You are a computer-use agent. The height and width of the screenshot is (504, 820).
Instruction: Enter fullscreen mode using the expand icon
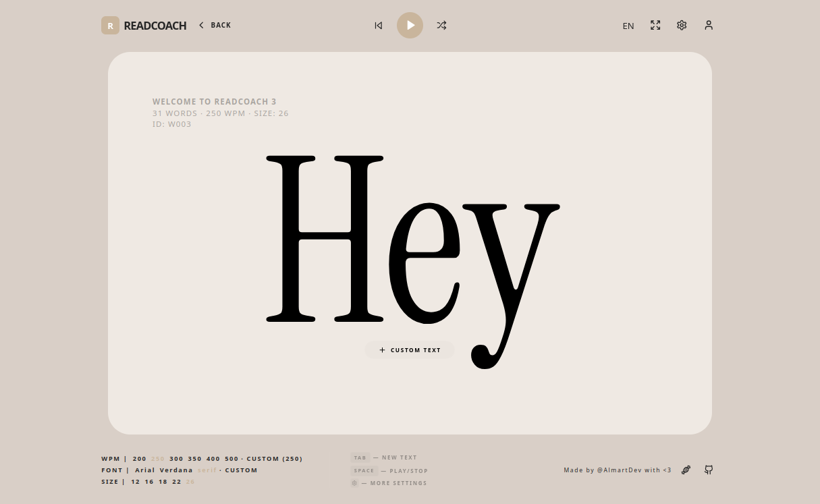click(x=655, y=25)
